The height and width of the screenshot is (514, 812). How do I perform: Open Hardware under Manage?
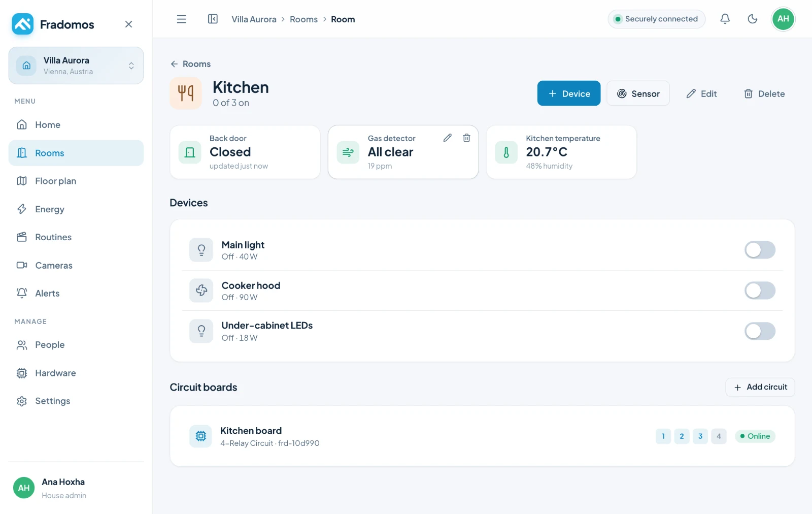point(76,373)
